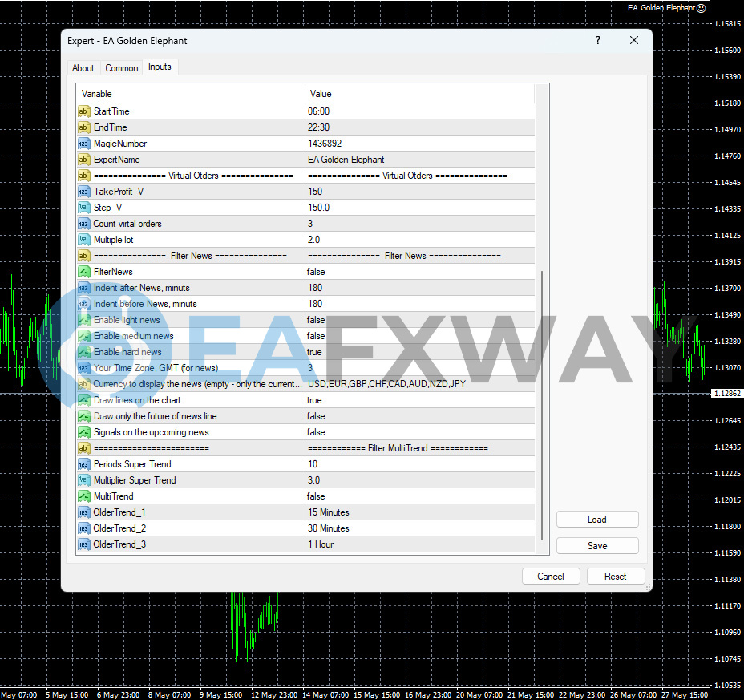Image resolution: width=744 pixels, height=700 pixels.
Task: Click the Indent before News integer icon
Action: [83, 304]
